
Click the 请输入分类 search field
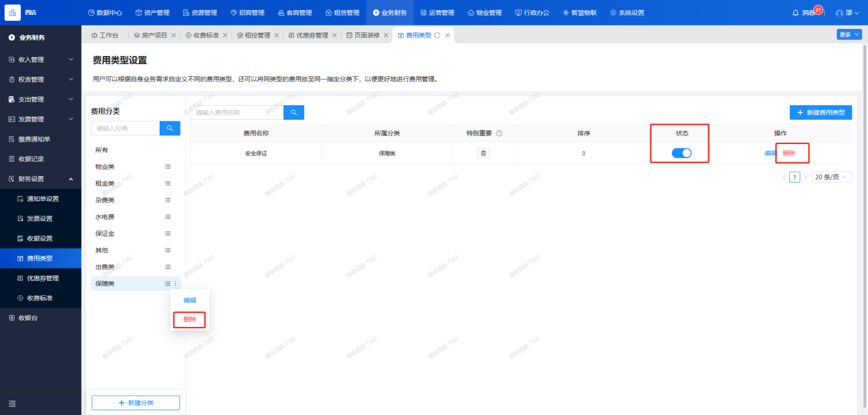[126, 128]
